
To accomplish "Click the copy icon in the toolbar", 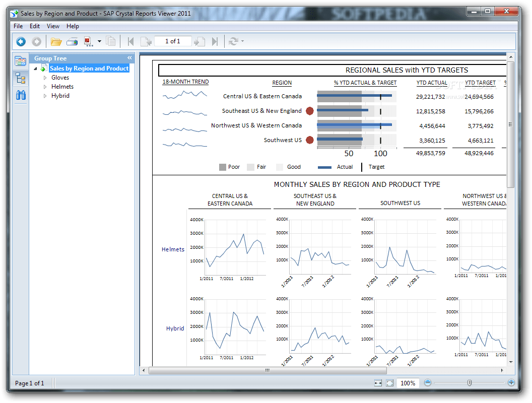I will pyautogui.click(x=111, y=42).
